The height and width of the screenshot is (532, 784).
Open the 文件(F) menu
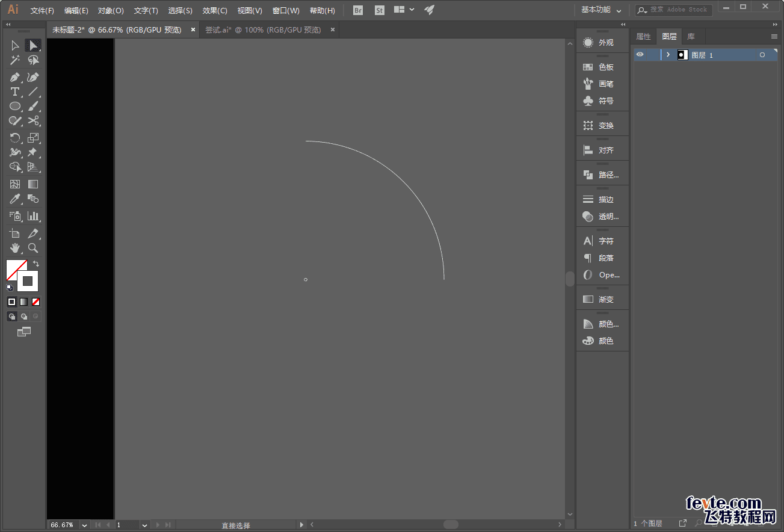tap(42, 11)
